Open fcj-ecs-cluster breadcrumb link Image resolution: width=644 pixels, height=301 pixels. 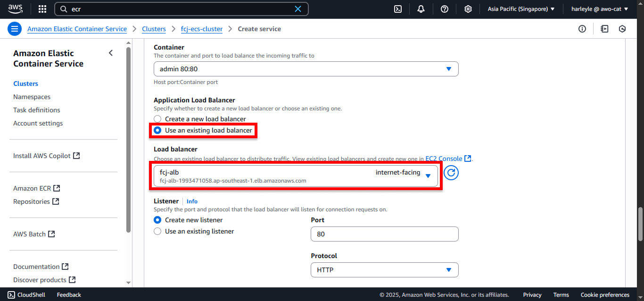[202, 29]
